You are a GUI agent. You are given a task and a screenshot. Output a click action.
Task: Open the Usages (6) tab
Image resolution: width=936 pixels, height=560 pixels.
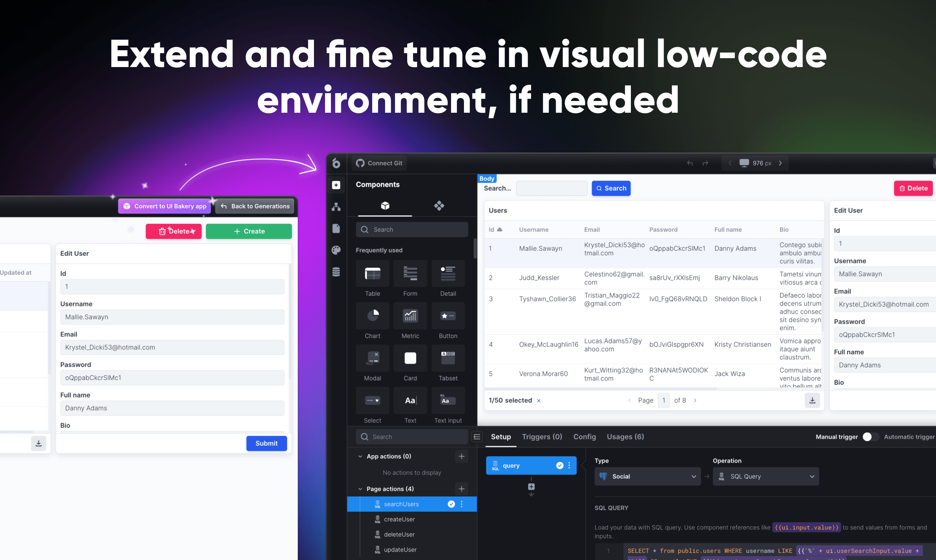625,437
